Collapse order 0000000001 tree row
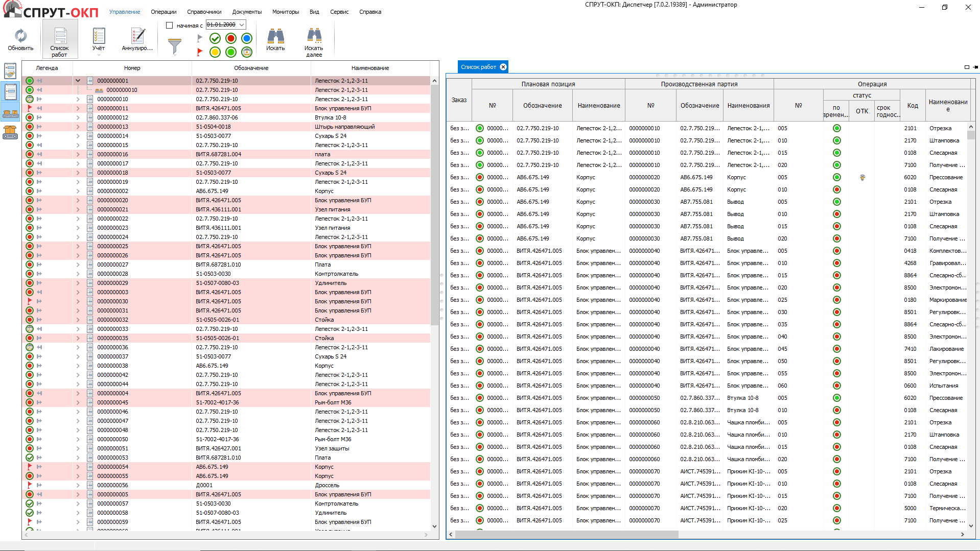This screenshot has height=551, width=980. tap(78, 81)
